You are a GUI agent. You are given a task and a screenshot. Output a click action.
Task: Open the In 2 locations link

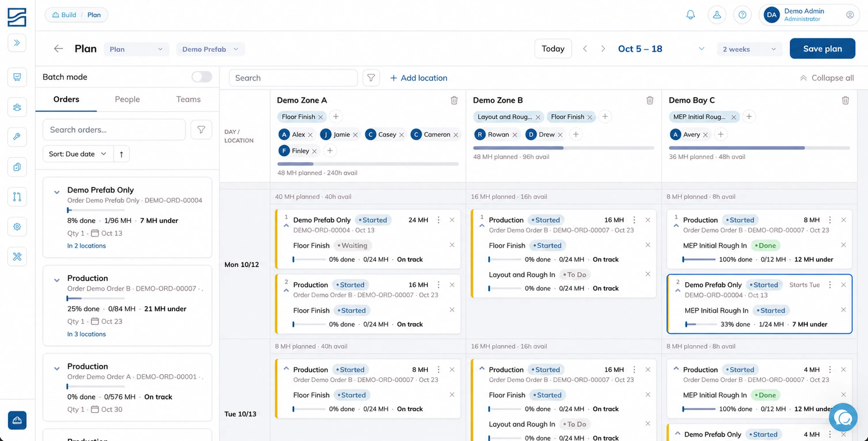pyautogui.click(x=86, y=246)
